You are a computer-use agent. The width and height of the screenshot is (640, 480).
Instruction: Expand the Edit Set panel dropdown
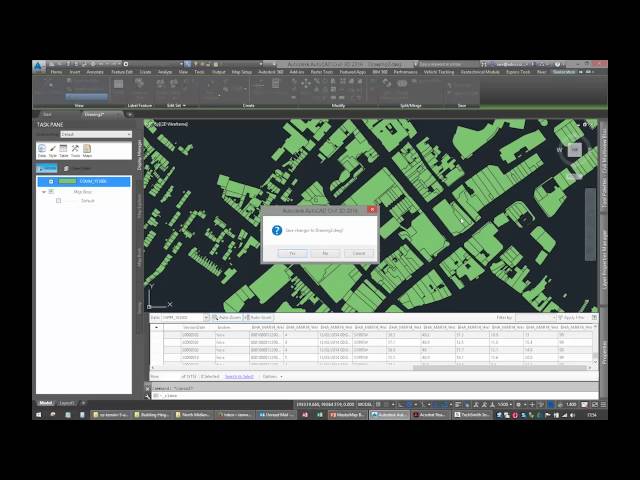[176, 105]
